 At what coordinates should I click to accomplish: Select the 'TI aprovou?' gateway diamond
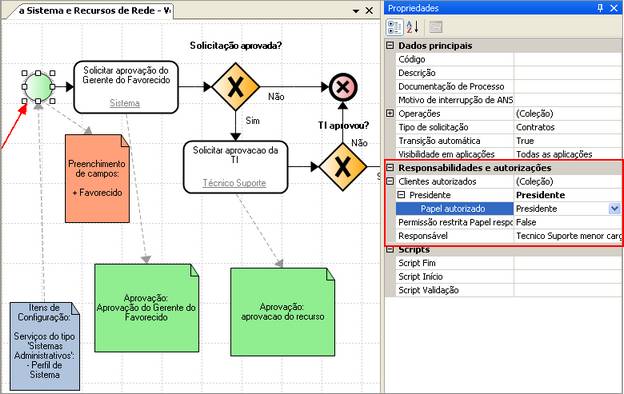tap(343, 167)
